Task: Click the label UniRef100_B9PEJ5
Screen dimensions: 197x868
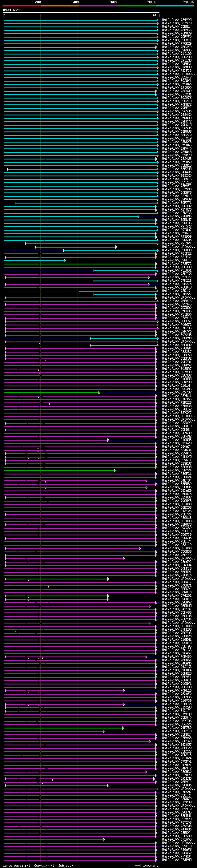Action: (x=177, y=260)
